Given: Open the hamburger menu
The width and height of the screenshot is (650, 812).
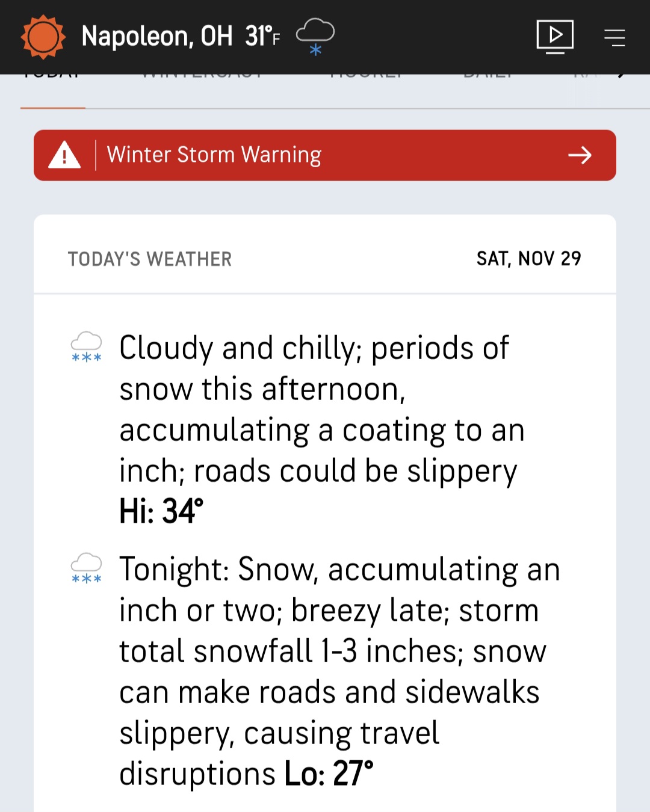Looking at the screenshot, I should point(614,37).
